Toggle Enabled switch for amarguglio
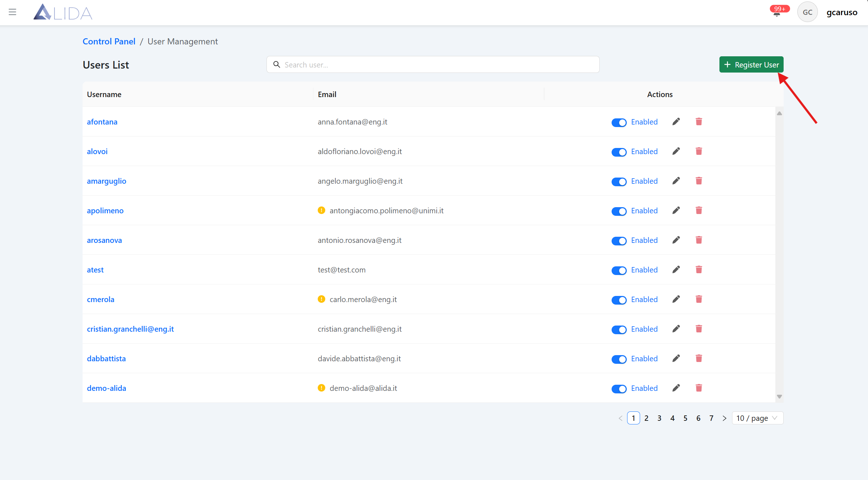Viewport: 868px width, 480px height. coord(619,182)
